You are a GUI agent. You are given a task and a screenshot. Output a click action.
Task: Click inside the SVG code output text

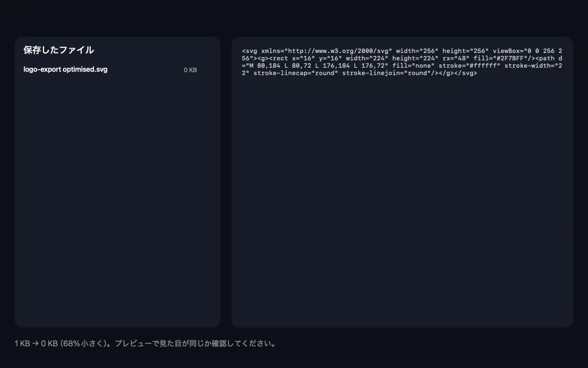pos(402,62)
